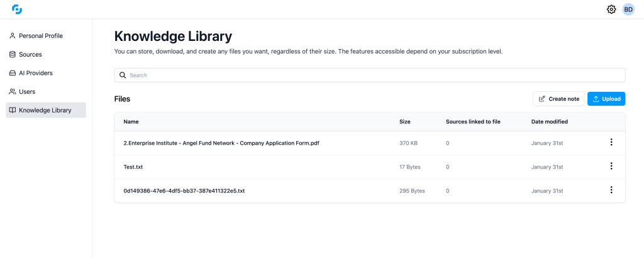Click the January 31st date in Test.txt row
Viewport: 644px width, 258px height.
tap(547, 167)
